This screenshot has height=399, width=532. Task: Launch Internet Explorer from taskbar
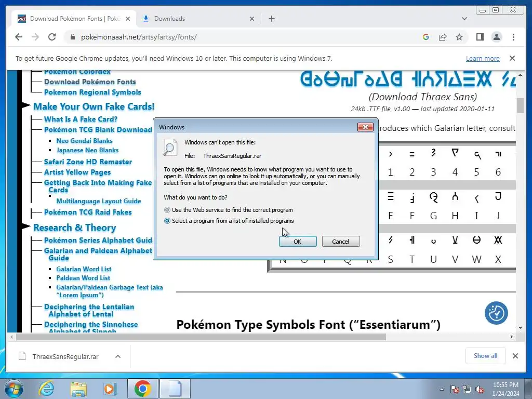[46, 389]
